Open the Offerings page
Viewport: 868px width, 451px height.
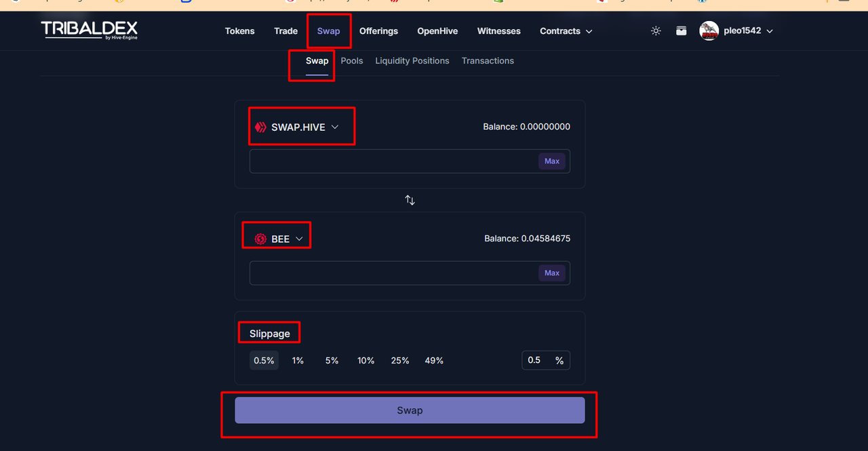pos(378,31)
